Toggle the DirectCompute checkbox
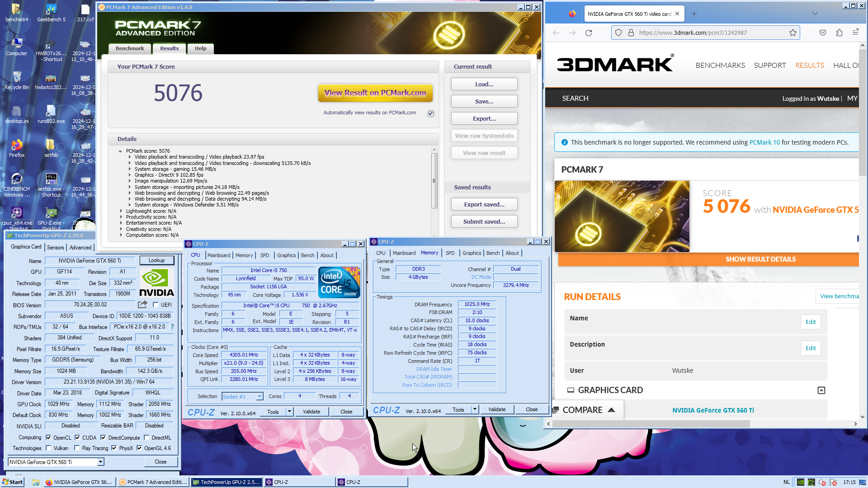 coord(103,437)
